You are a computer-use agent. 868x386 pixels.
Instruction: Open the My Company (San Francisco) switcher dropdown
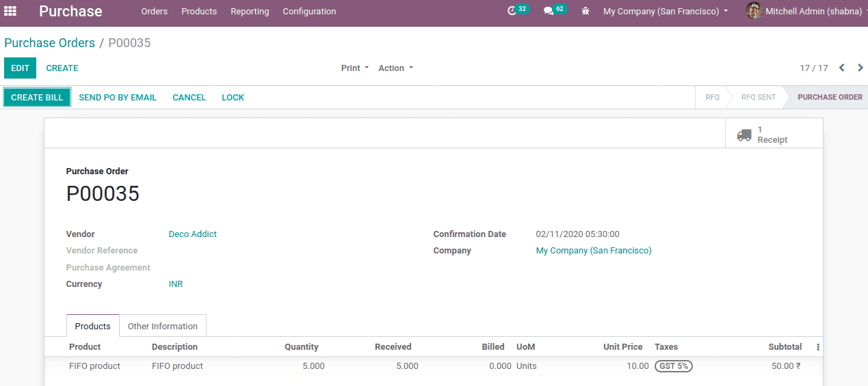(666, 12)
